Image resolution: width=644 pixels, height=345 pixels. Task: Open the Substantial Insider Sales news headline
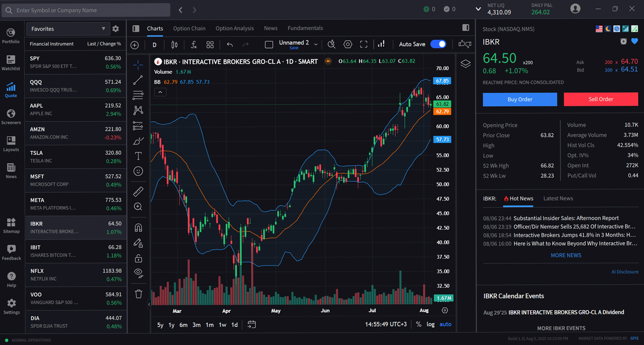tap(566, 218)
